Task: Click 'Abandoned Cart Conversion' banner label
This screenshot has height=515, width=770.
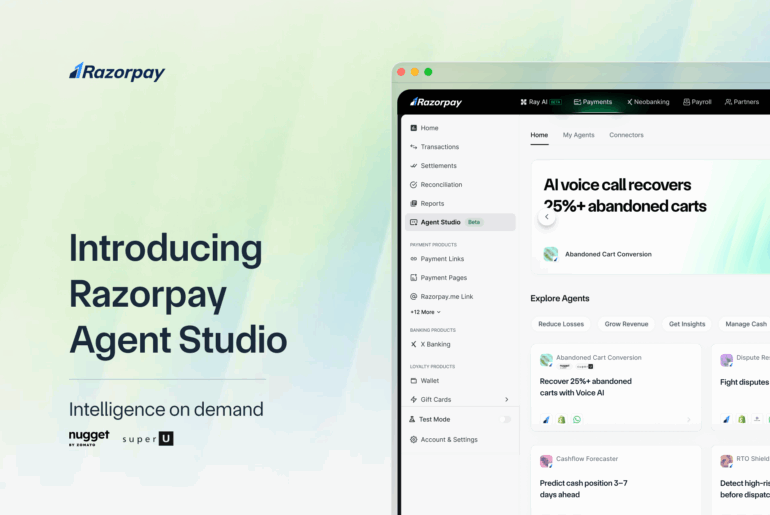Action: click(x=608, y=254)
